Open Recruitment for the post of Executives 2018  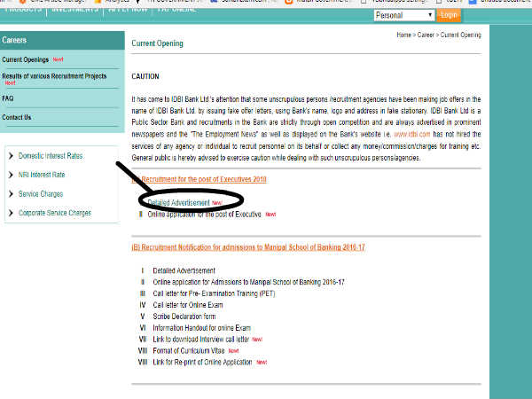(x=199, y=179)
